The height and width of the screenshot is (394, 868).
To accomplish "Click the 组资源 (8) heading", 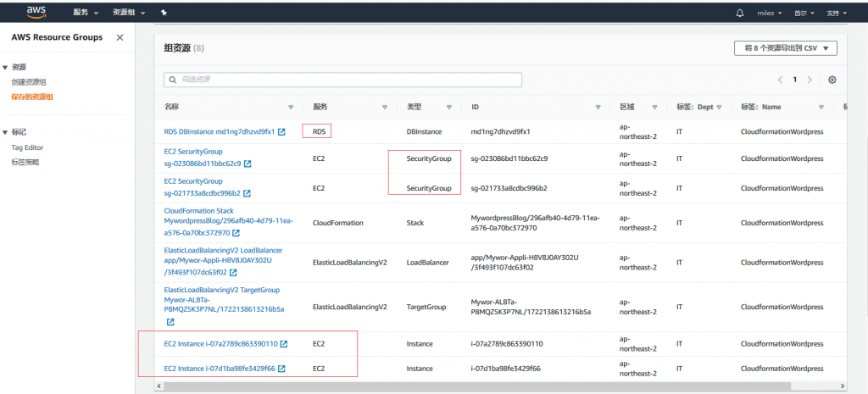I will point(184,48).
